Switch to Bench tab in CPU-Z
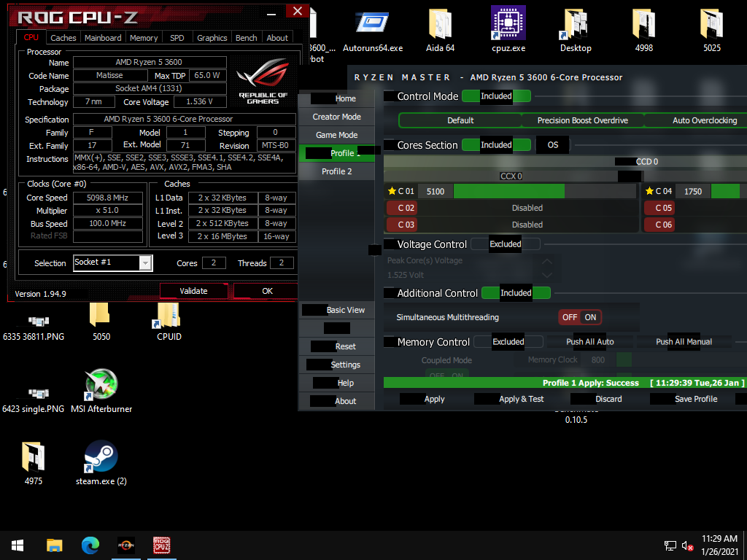747x560 pixels. (247, 38)
